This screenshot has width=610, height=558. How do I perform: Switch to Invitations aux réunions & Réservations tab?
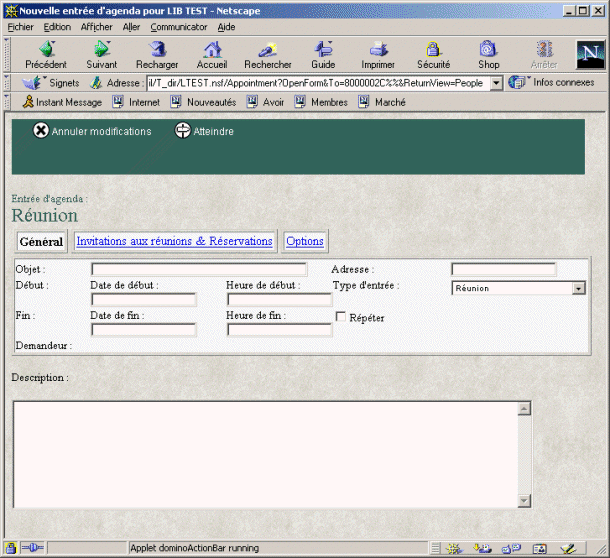[x=174, y=241]
